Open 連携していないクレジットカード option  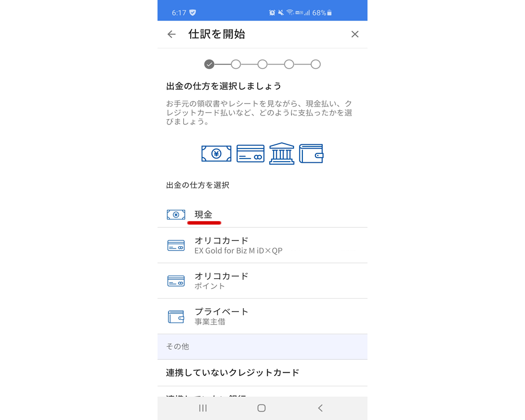coord(262,373)
